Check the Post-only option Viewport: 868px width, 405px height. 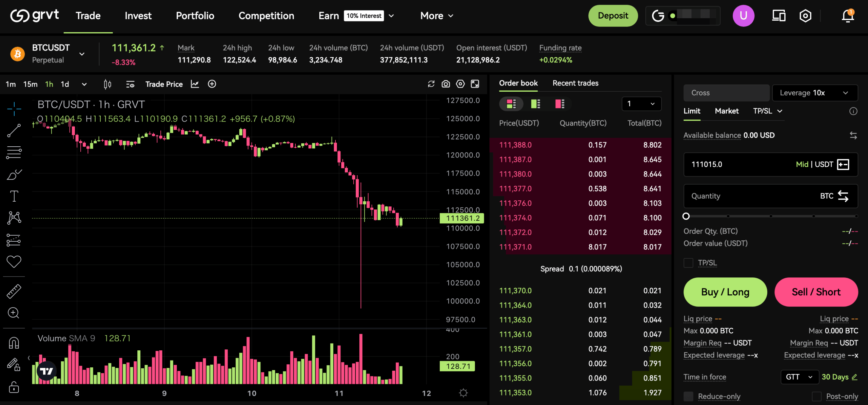pyautogui.click(x=816, y=396)
